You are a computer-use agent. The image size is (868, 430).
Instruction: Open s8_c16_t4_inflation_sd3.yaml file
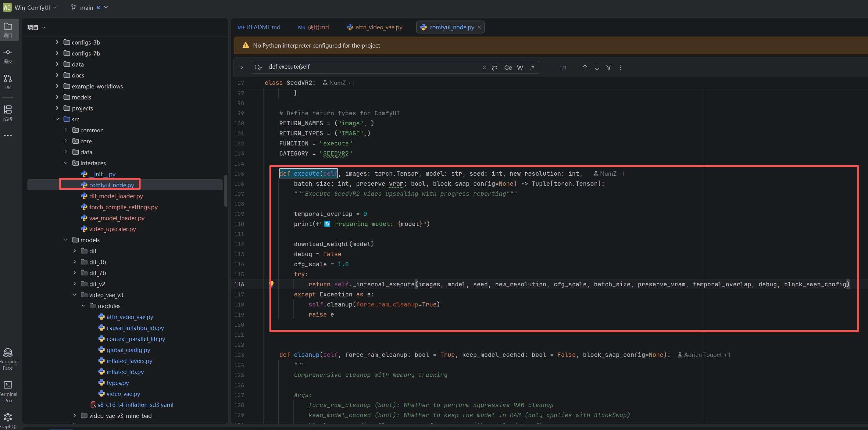tap(135, 404)
